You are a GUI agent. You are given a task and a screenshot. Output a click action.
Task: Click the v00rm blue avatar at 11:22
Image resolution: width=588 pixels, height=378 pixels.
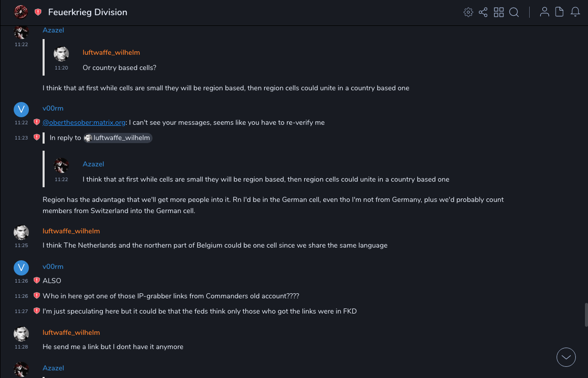coord(21,110)
